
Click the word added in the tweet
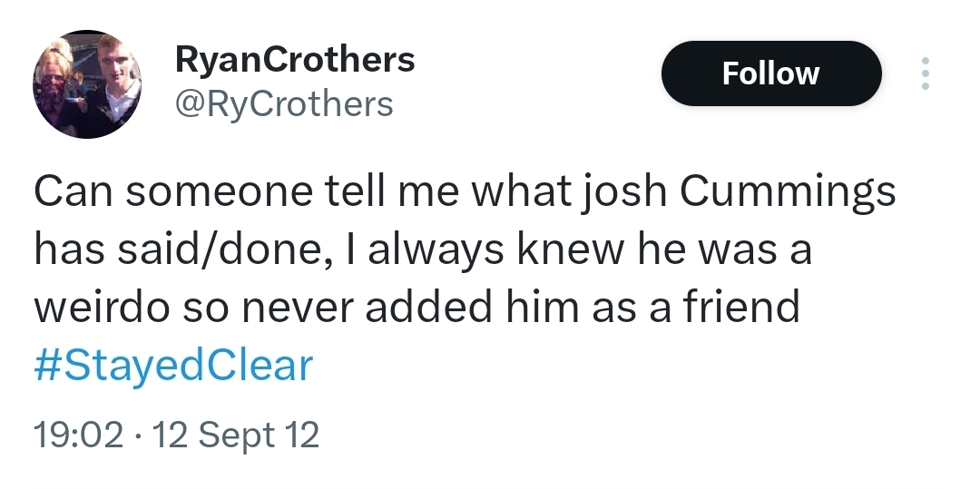coord(428,308)
